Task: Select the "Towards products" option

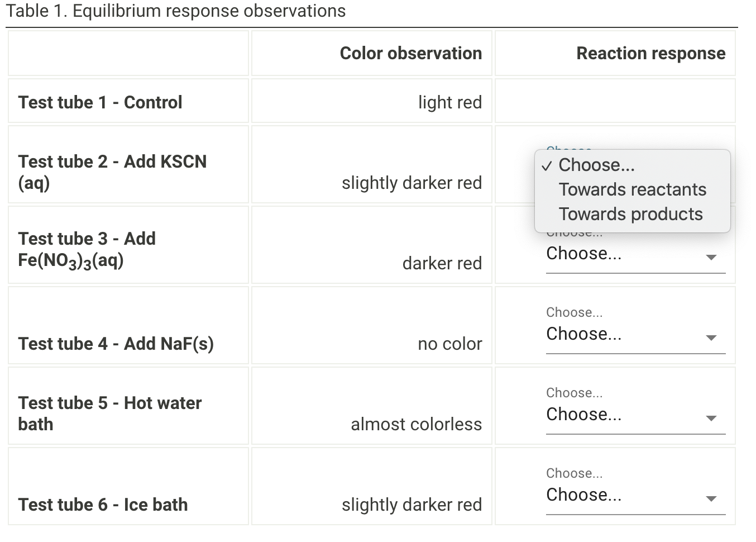Action: 630,214
